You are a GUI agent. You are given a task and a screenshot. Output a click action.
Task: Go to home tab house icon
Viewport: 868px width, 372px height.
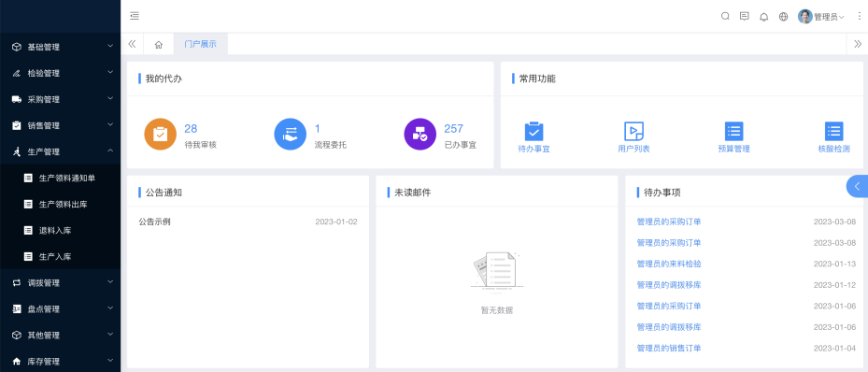(x=158, y=44)
